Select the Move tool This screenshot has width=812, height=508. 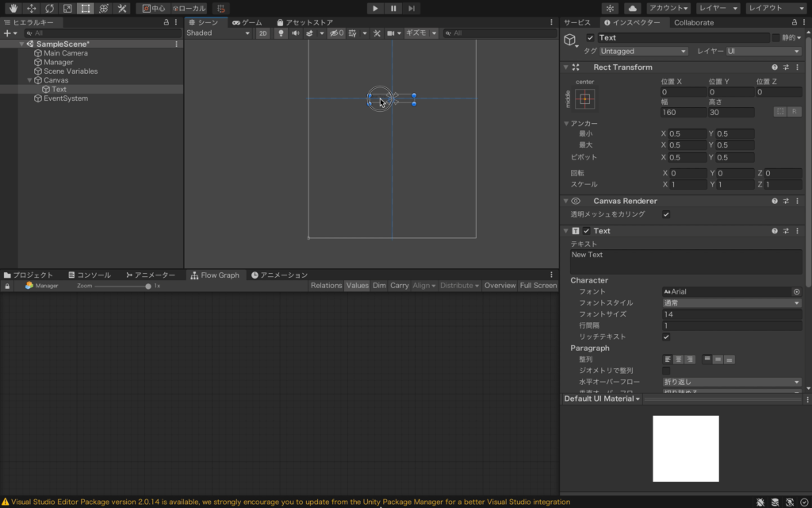coord(31,8)
